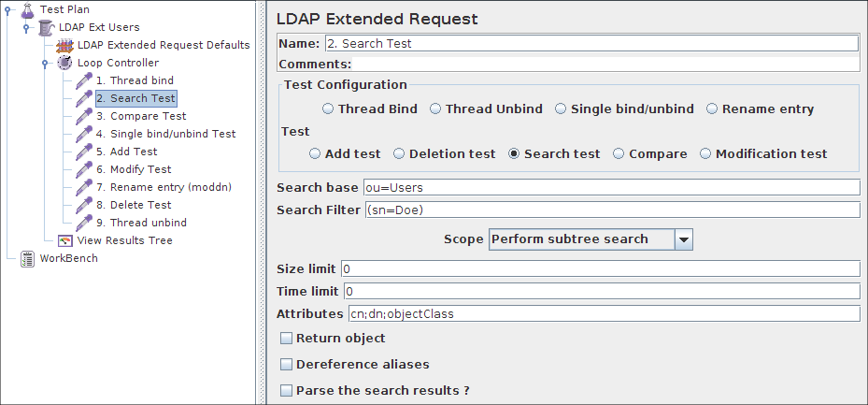Click the LDAP Extended Request Defaults icon
Image resolution: width=868 pixels, height=405 pixels.
point(65,45)
